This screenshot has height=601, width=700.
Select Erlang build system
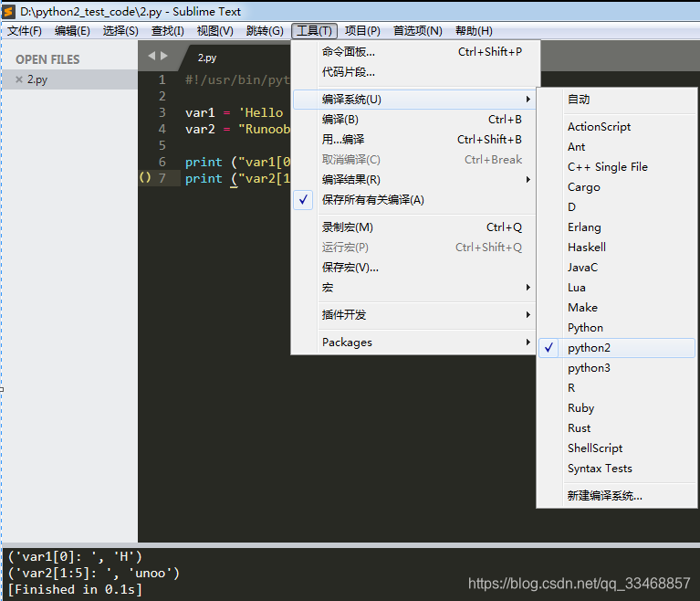(617, 227)
